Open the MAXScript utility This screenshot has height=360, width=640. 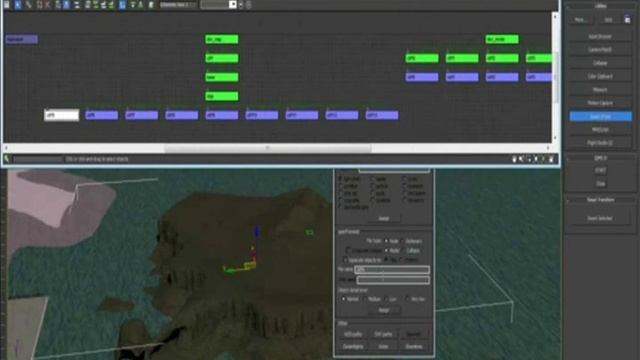600,129
